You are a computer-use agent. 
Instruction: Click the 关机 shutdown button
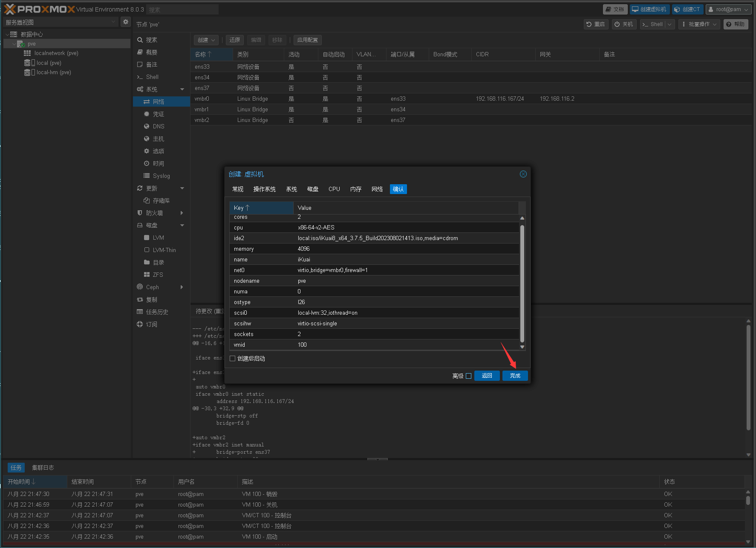(623, 24)
